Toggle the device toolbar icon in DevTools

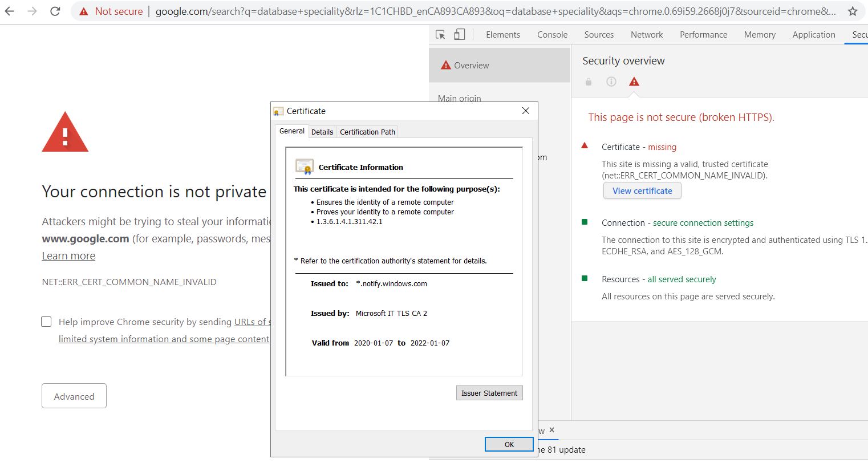point(459,35)
